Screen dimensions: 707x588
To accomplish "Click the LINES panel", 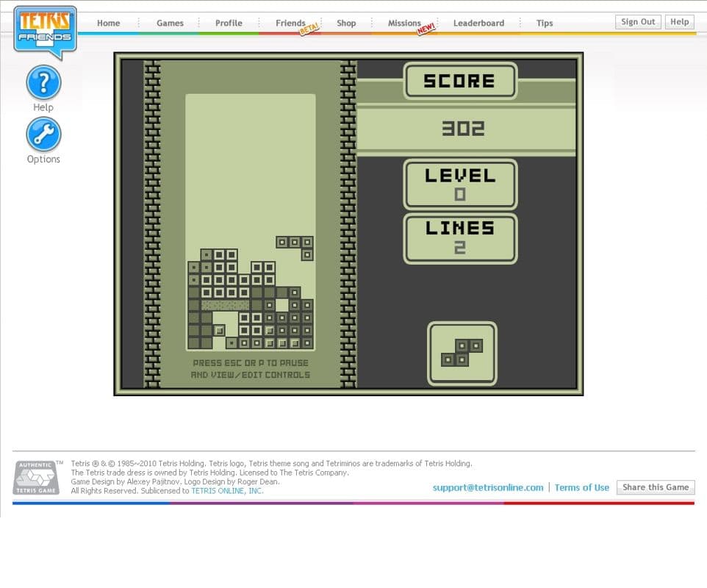I will (x=460, y=239).
